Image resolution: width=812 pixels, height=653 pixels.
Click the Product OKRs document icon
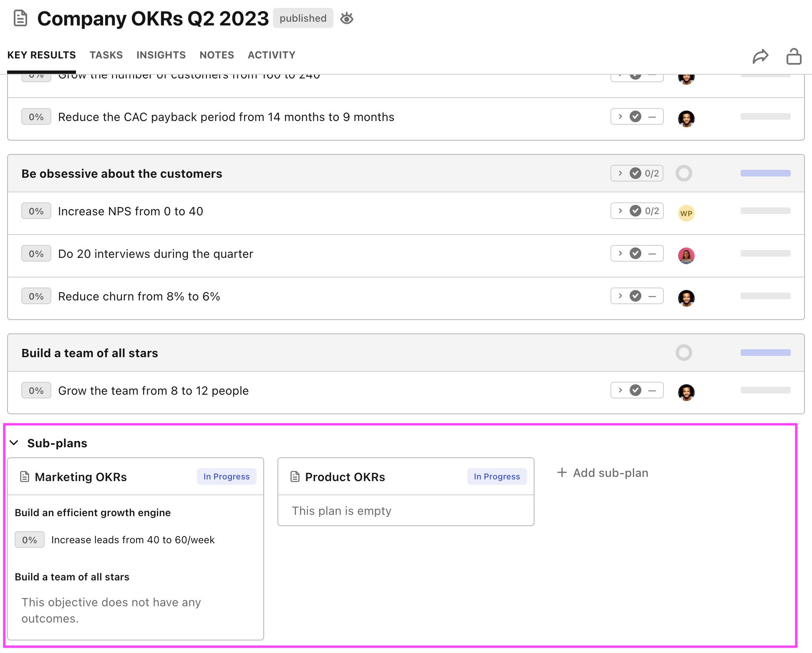tap(295, 477)
